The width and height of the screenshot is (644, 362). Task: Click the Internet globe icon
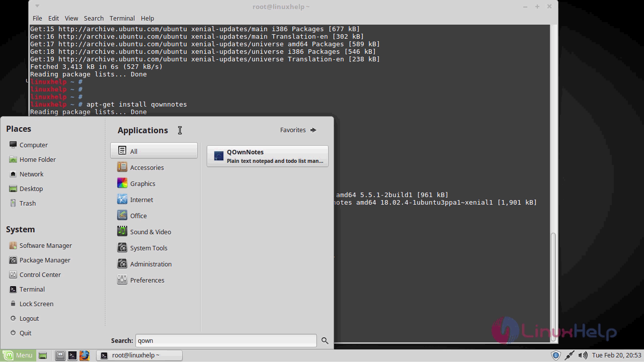(x=122, y=199)
